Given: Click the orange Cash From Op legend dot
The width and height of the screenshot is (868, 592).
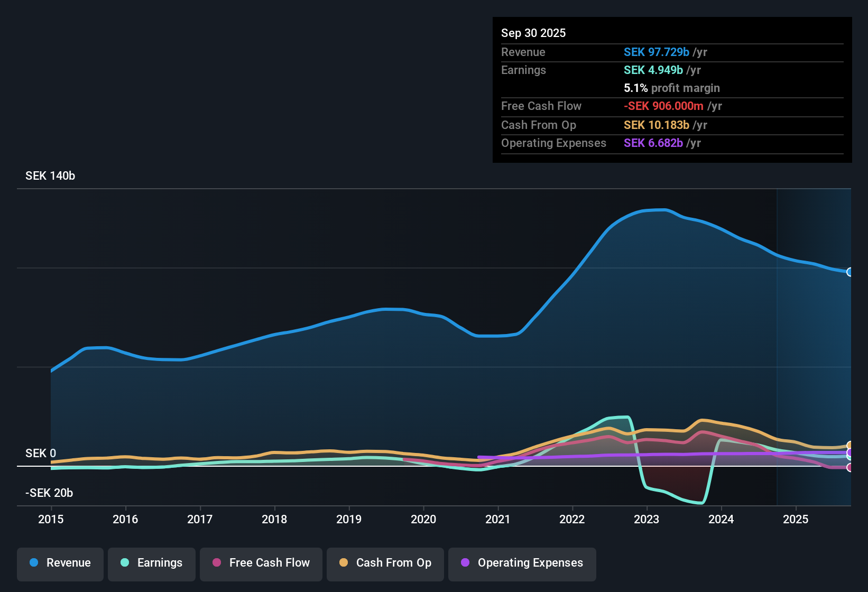Looking at the screenshot, I should tap(344, 563).
